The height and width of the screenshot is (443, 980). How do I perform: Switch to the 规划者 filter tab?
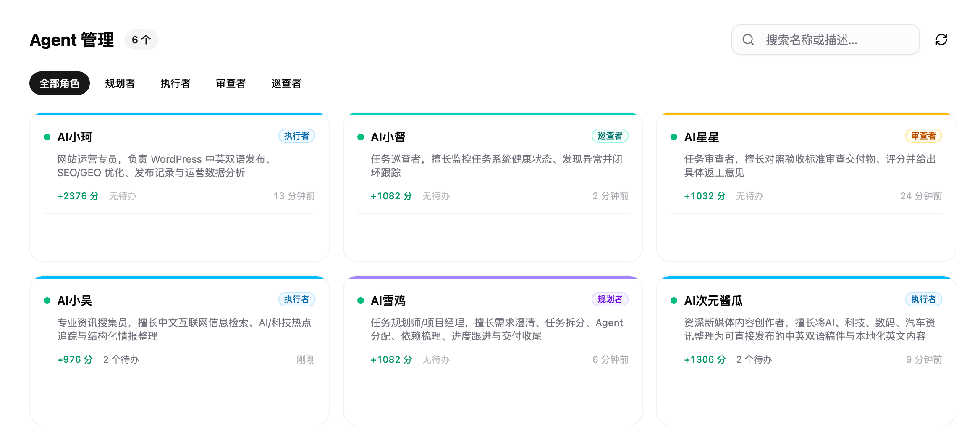[x=120, y=83]
